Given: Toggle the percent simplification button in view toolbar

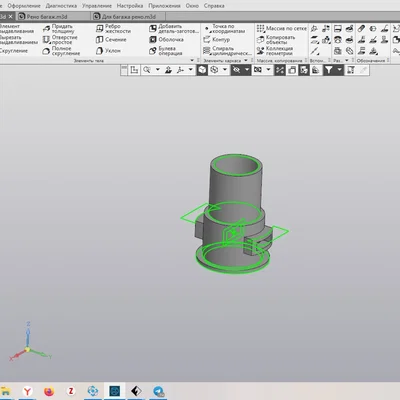Looking at the screenshot, I should coord(280,70).
